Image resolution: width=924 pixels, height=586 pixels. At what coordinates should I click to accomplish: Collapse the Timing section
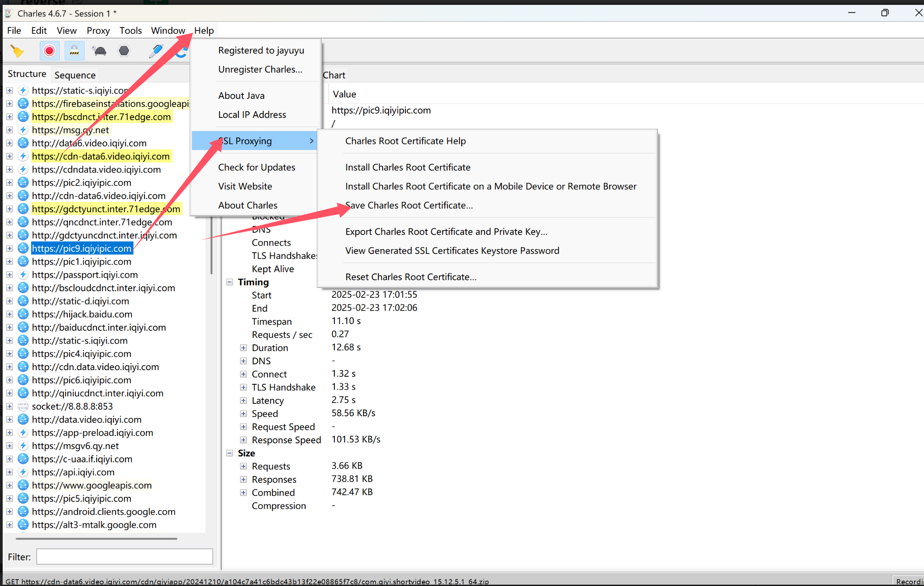pyautogui.click(x=229, y=282)
